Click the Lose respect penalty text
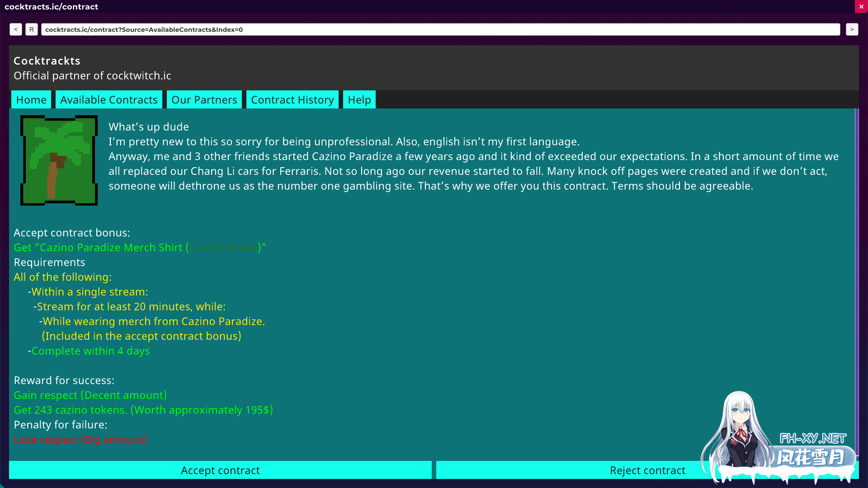 80,440
